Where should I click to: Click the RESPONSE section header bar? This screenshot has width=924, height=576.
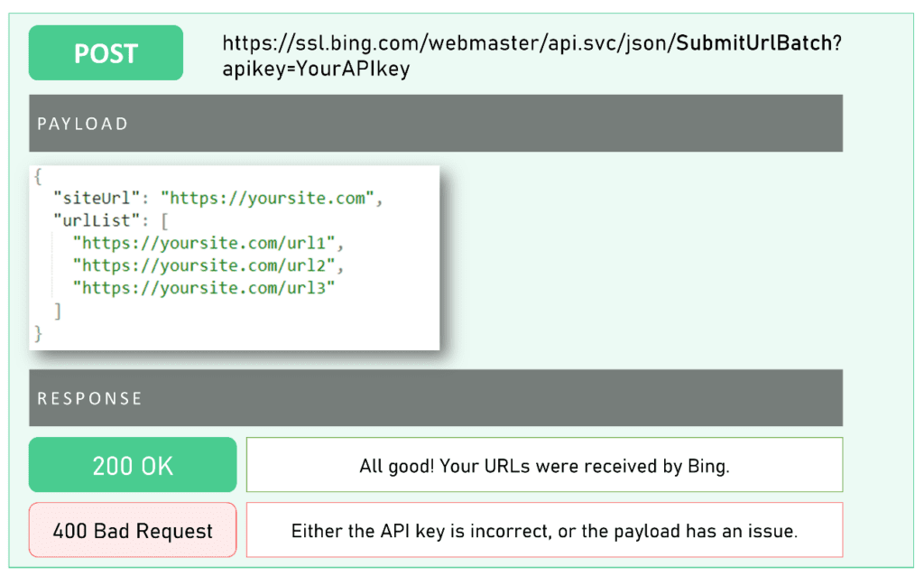point(436,398)
